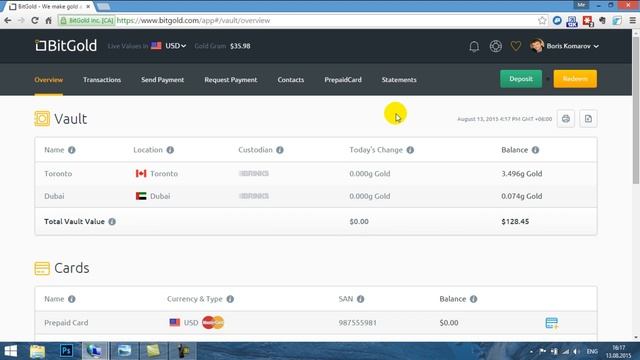The width and height of the screenshot is (640, 360).
Task: Click the browser back arrow
Action: 8,20
